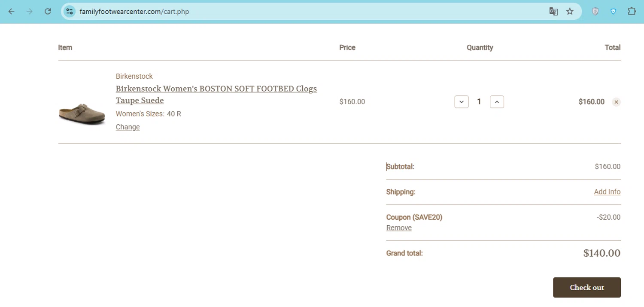Focus the address bar URL
Image resolution: width=644 pixels, height=307 pixels.
click(x=134, y=12)
